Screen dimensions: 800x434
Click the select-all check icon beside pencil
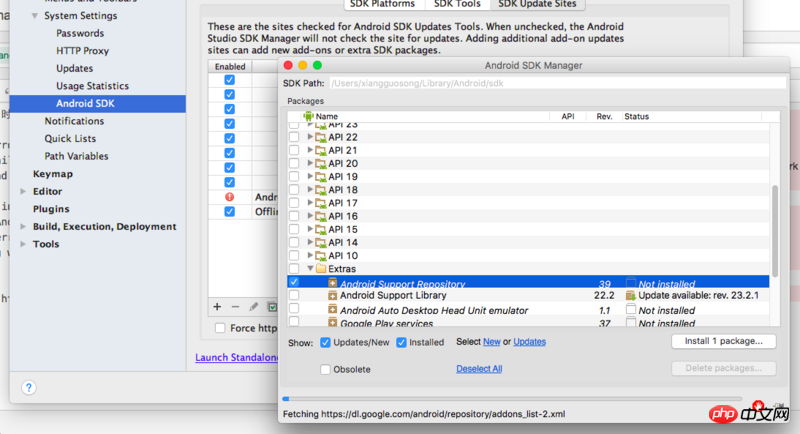[272, 307]
